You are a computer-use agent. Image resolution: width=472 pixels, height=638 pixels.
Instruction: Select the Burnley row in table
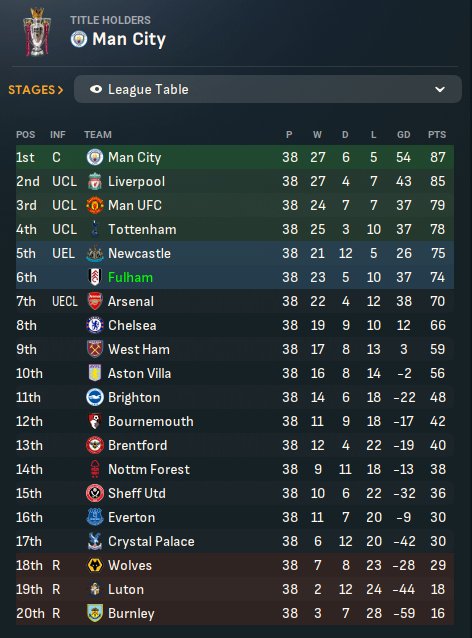click(235, 613)
